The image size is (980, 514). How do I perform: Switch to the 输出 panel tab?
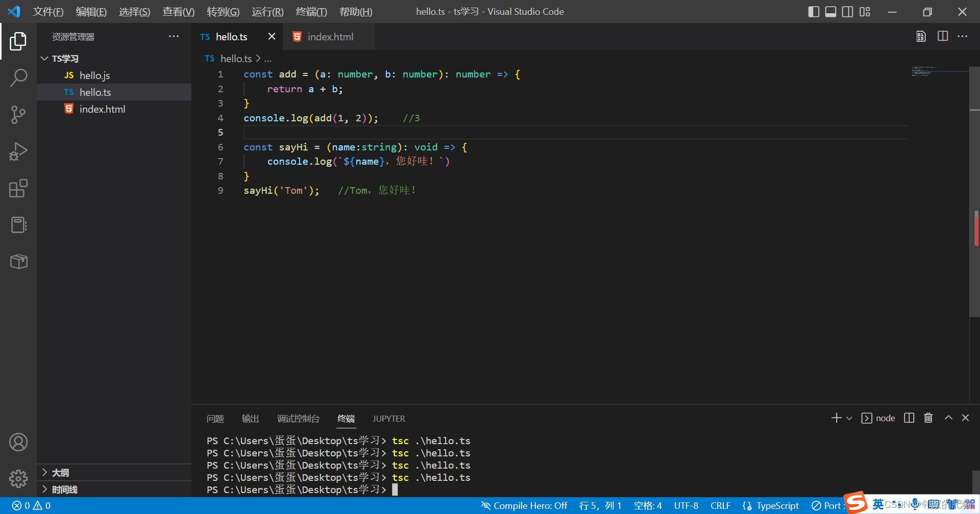250,419
